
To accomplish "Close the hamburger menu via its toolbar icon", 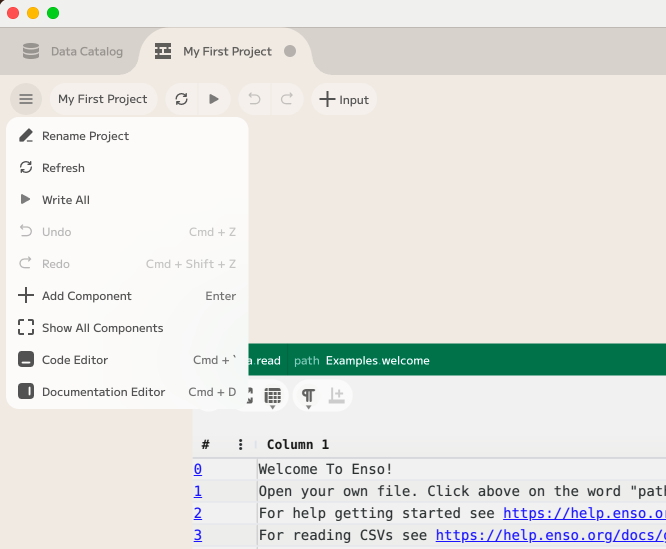I will coord(26,99).
